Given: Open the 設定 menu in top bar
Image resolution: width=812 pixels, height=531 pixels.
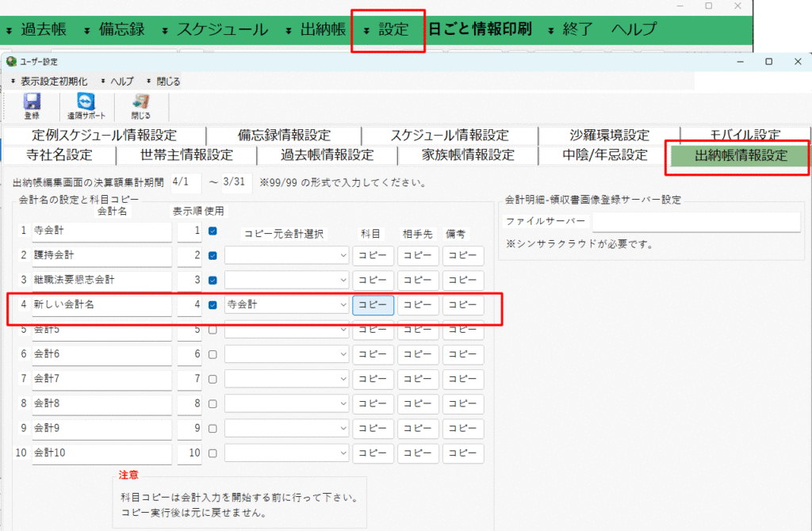Looking at the screenshot, I should [389, 30].
